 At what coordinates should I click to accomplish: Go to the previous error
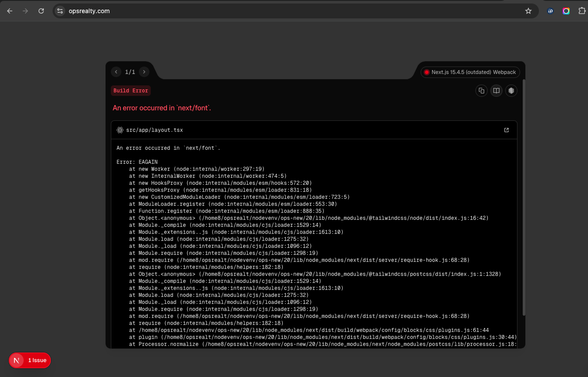point(116,72)
